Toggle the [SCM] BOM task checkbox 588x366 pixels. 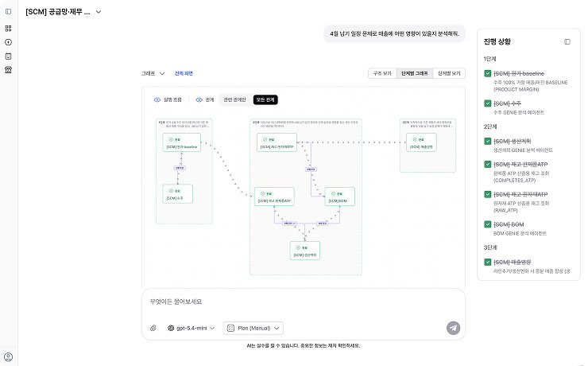488,224
